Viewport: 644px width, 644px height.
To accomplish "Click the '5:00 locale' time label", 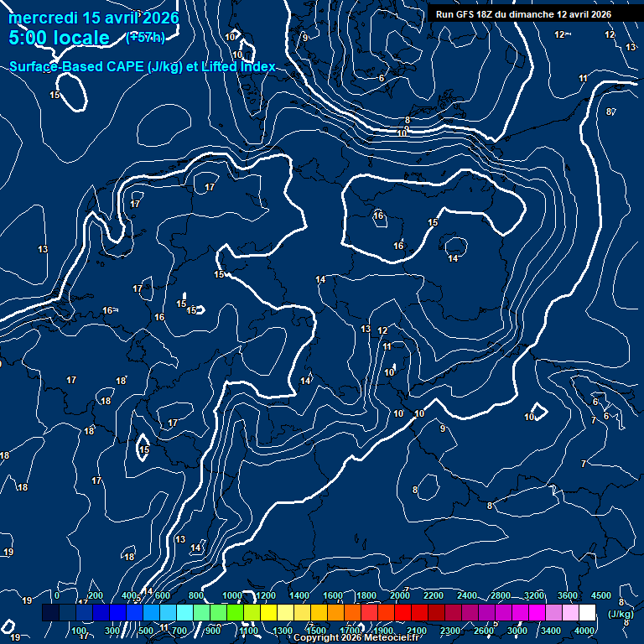I will [x=60, y=38].
